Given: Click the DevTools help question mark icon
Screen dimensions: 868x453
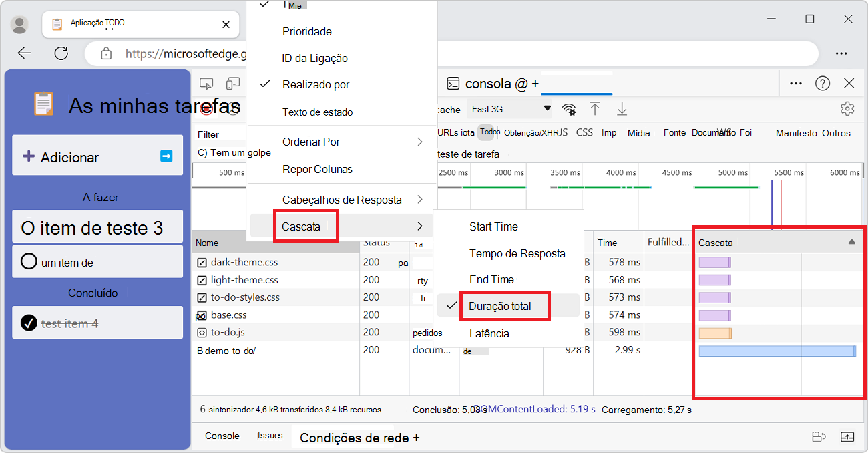Looking at the screenshot, I should [822, 82].
